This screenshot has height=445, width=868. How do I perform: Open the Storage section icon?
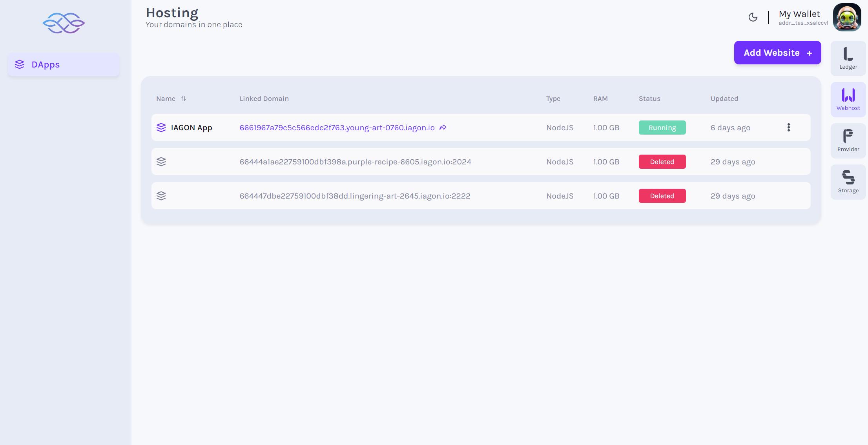(848, 182)
